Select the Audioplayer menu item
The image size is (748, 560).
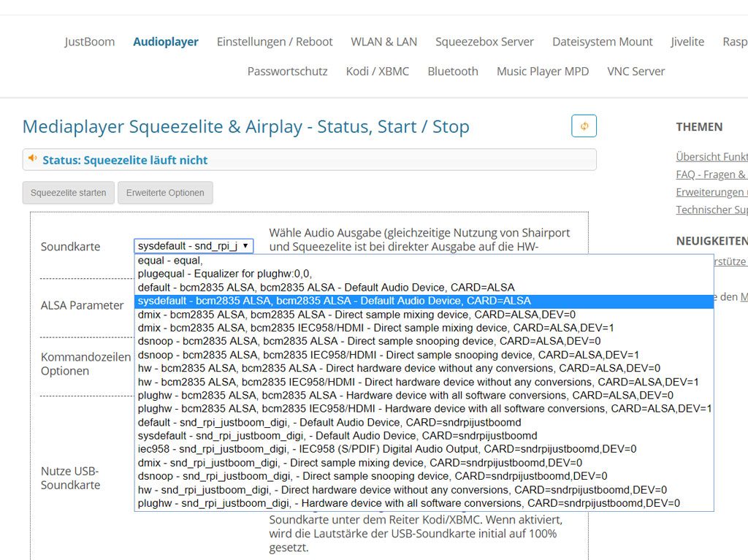coord(166,42)
